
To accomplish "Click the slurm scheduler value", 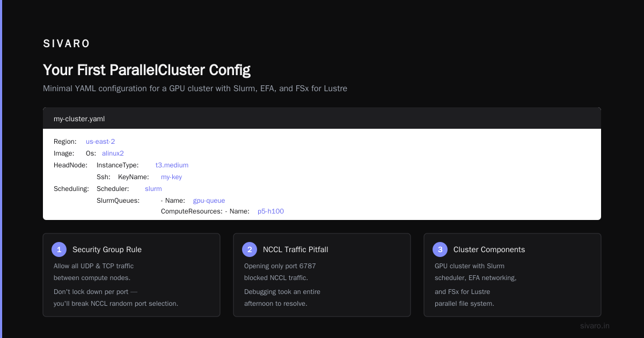I will click(x=153, y=189).
